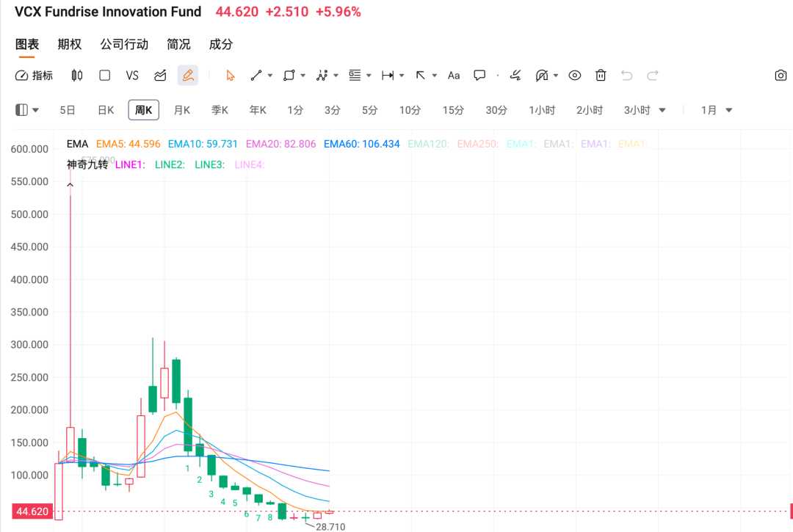
Task: Select the cursor pointer tool
Action: click(x=231, y=76)
